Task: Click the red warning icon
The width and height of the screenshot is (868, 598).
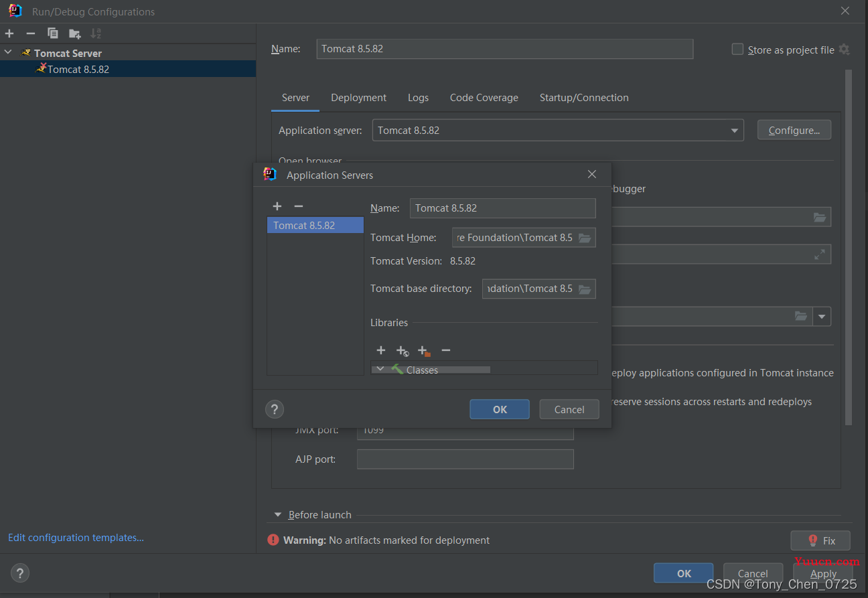Action: point(273,540)
